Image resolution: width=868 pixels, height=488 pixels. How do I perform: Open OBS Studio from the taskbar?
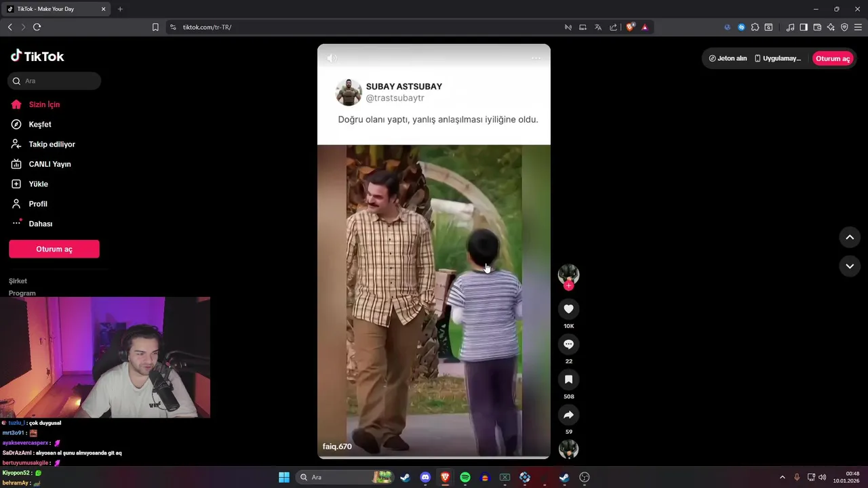[x=585, y=477]
